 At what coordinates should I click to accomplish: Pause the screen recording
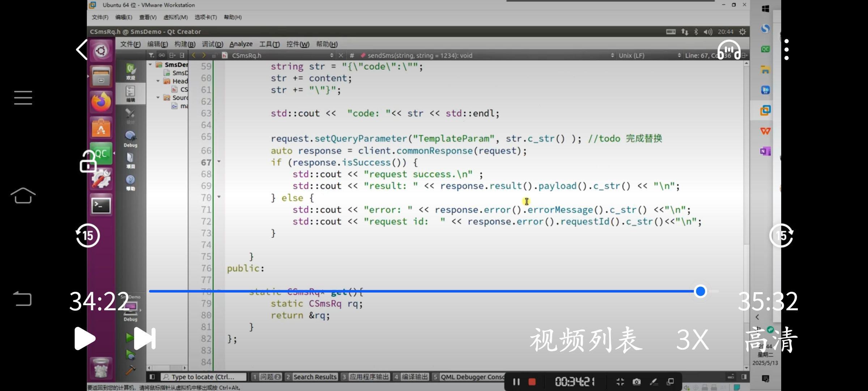[x=516, y=382]
